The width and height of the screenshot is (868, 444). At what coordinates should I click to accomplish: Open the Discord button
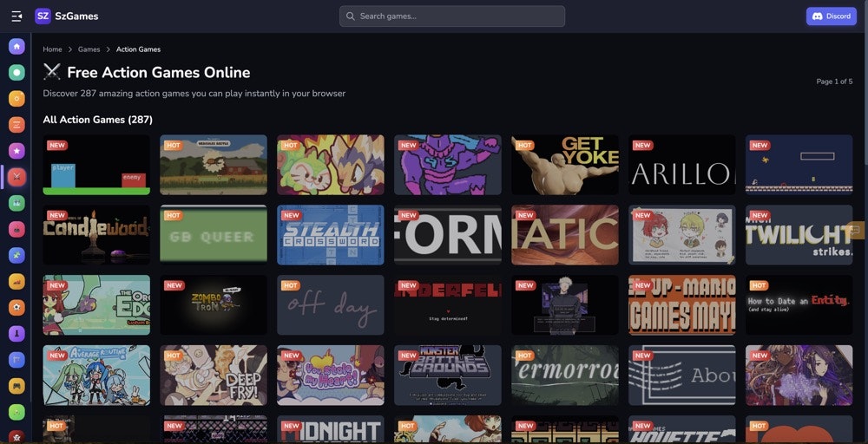pyautogui.click(x=831, y=16)
